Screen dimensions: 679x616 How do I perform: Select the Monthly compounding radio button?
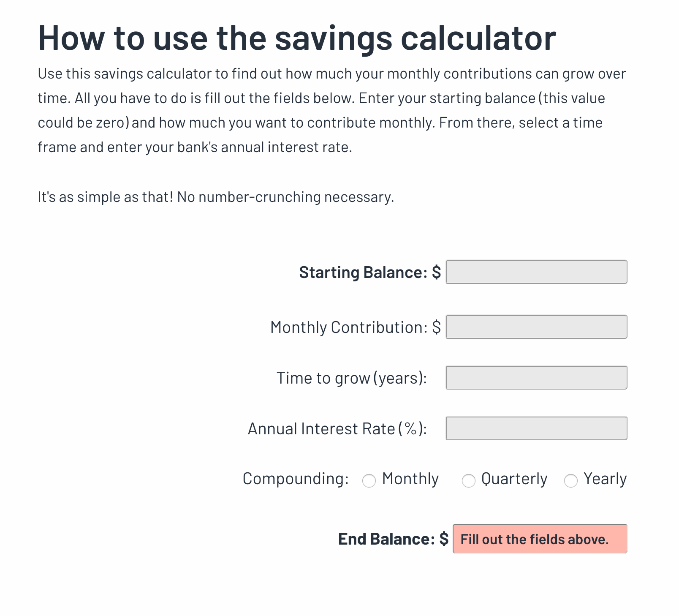coord(369,481)
